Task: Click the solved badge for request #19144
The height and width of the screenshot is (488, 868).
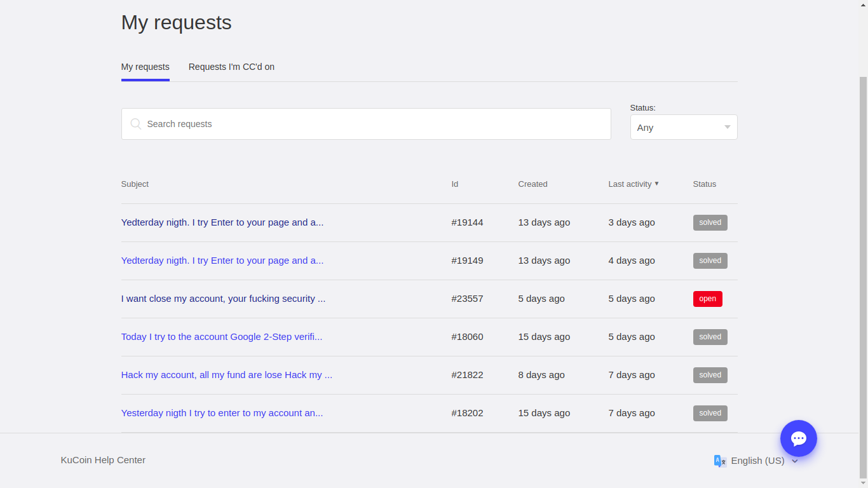Action: click(x=710, y=222)
